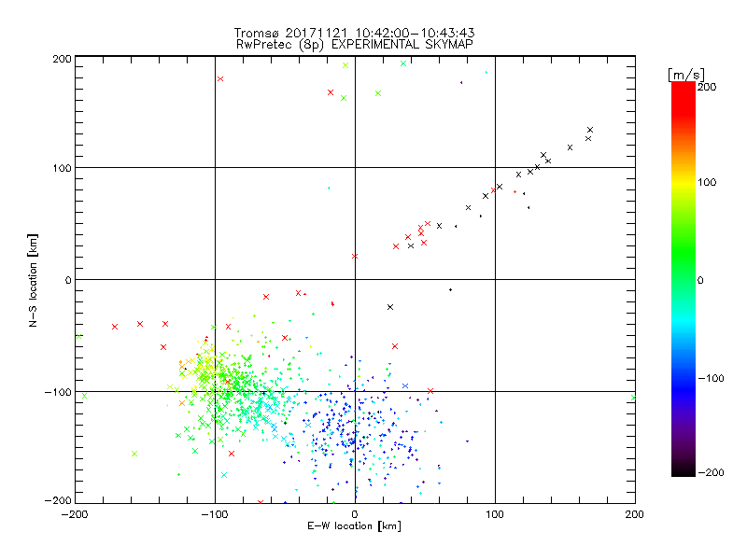
Task: Click the "[m/s]" colorbar unit label
Action: (686, 75)
